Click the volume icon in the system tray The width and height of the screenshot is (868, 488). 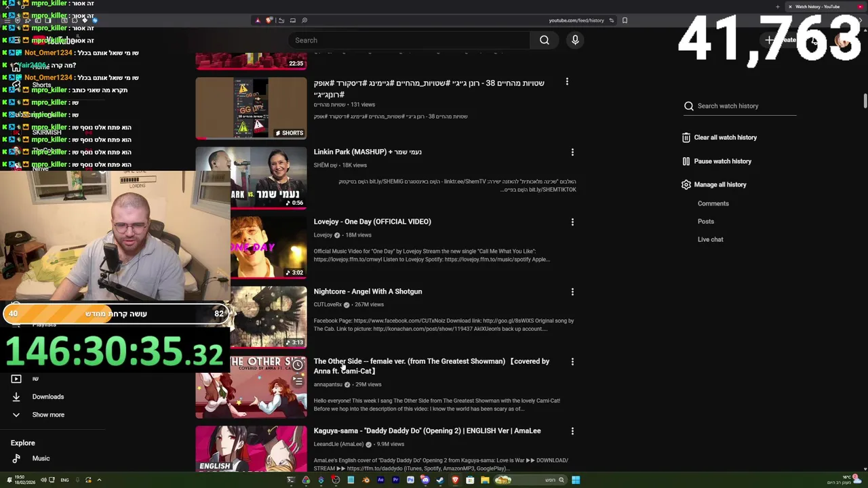pos(43,480)
